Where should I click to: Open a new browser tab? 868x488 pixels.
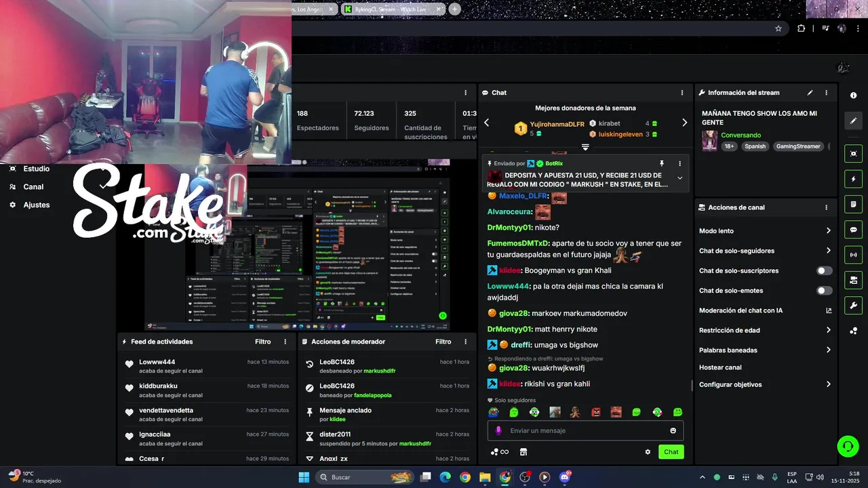[455, 9]
